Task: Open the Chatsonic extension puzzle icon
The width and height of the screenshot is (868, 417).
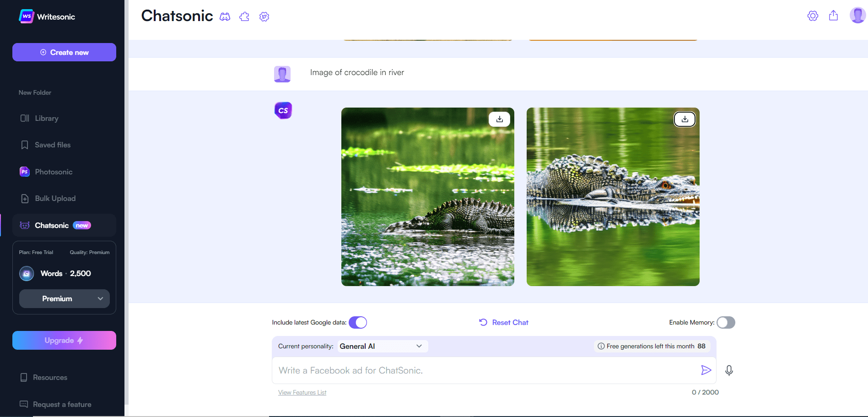Action: coord(244,16)
